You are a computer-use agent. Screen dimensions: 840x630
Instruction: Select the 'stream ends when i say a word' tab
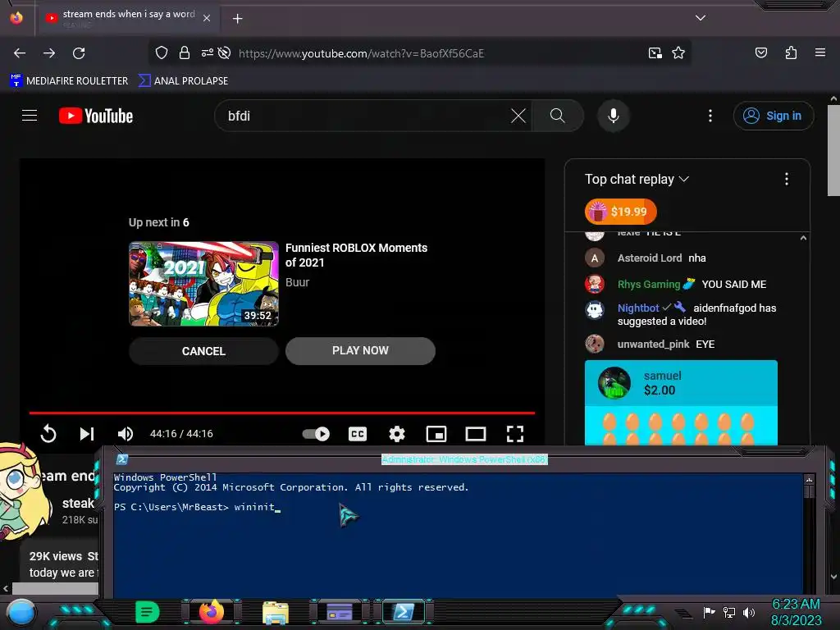click(x=127, y=18)
